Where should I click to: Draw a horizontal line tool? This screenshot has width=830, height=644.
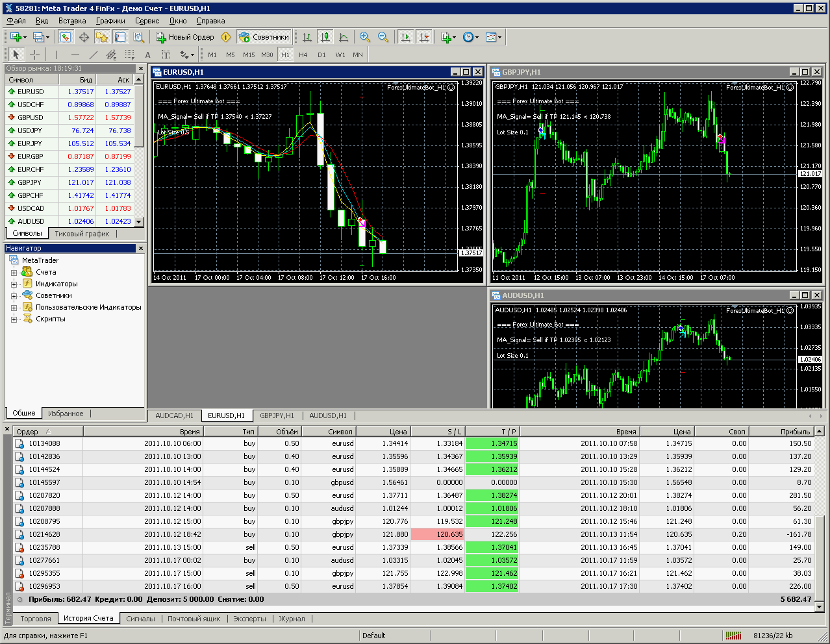pyautogui.click(x=75, y=55)
